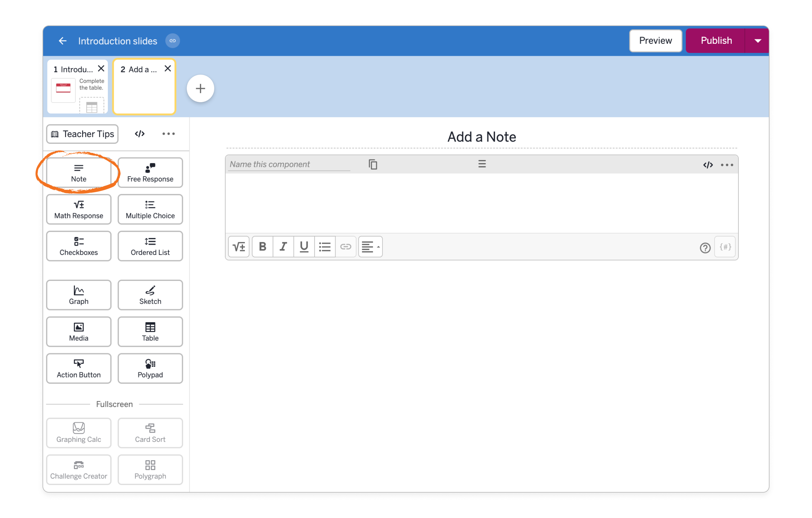Image resolution: width=812 pixels, height=518 pixels.
Task: Add a Checkboxes component
Action: (79, 246)
